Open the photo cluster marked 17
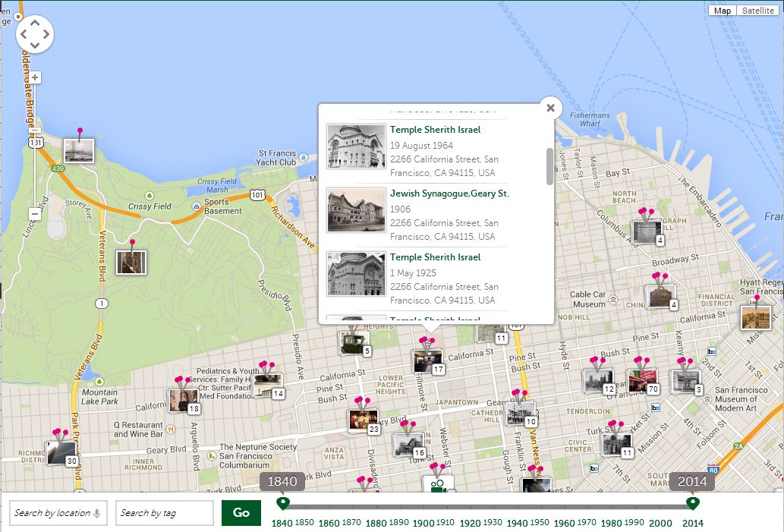This screenshot has height=532, width=784. [428, 360]
